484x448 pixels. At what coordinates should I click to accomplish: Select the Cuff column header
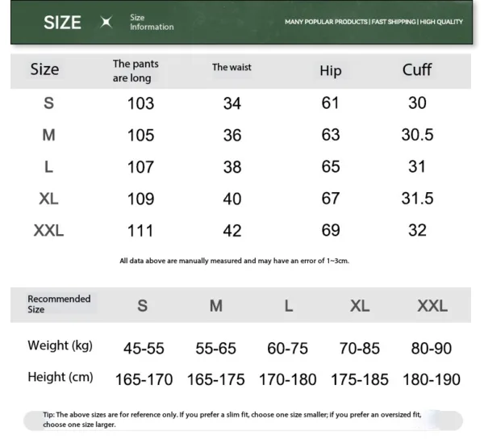(x=417, y=69)
